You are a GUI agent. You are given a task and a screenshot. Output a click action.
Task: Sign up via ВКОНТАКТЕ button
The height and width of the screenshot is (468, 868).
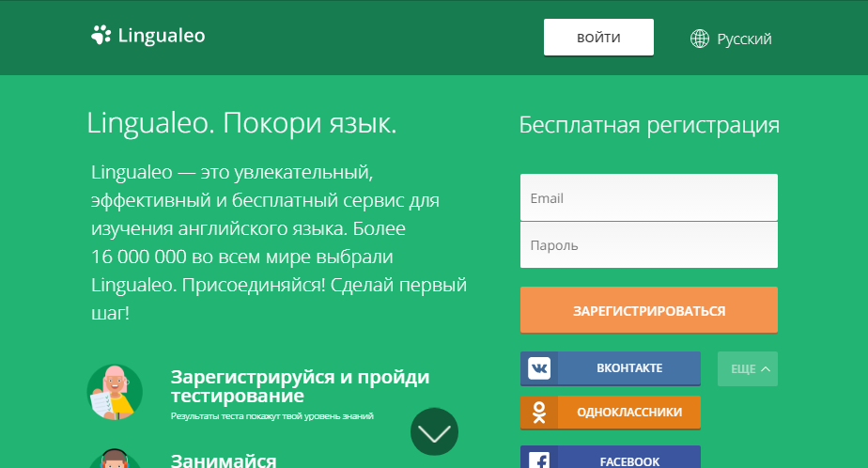click(611, 368)
